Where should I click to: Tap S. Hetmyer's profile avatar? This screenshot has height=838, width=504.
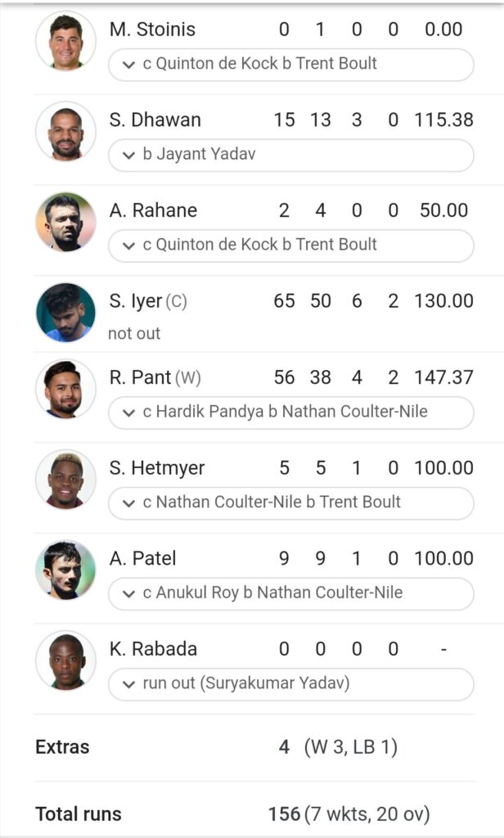click(65, 480)
